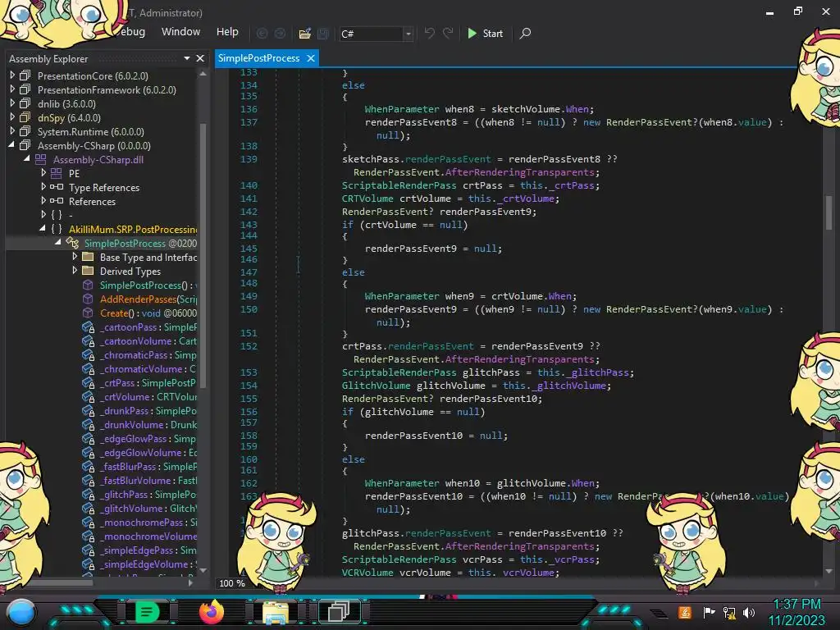Click the PE node icon

[x=57, y=173]
